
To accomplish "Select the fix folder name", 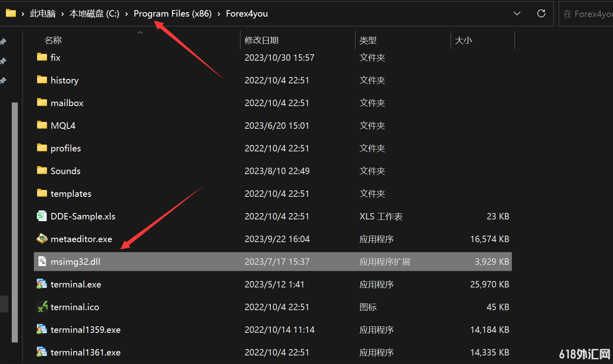I will [55, 57].
